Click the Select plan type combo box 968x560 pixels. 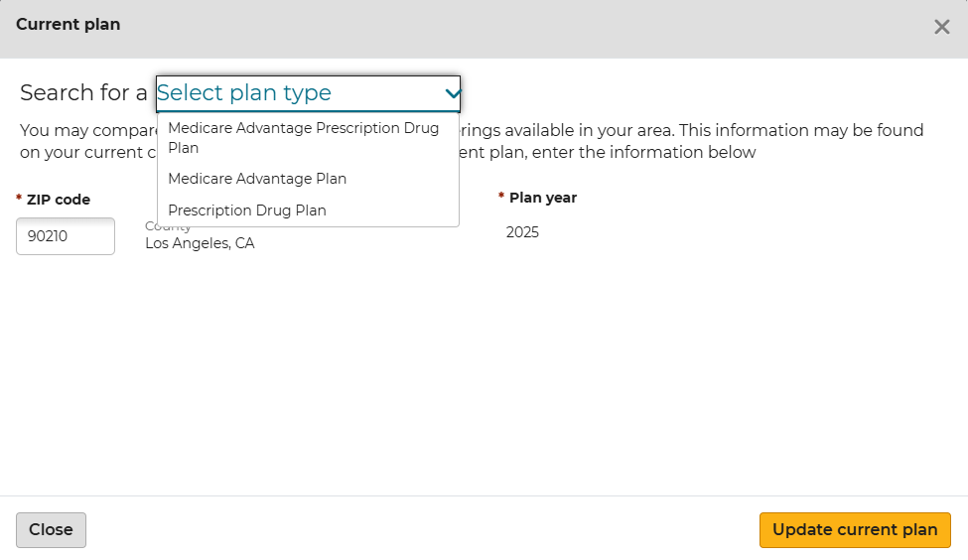[298, 93]
